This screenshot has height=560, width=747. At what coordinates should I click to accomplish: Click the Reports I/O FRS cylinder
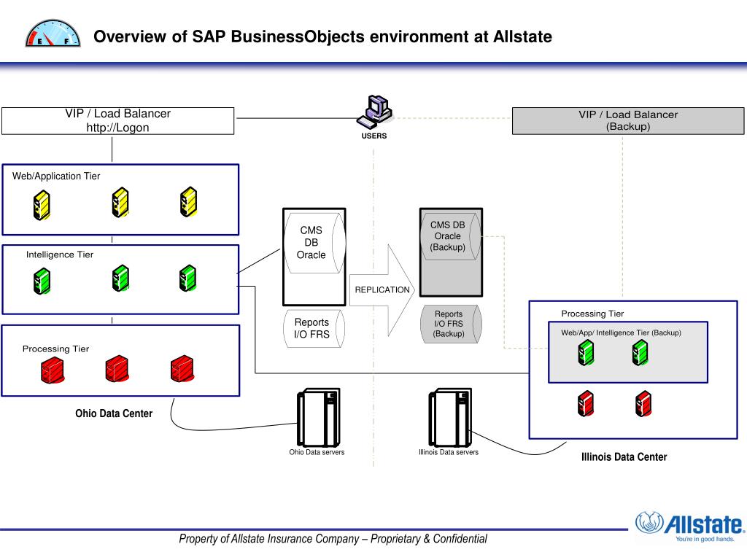(314, 329)
